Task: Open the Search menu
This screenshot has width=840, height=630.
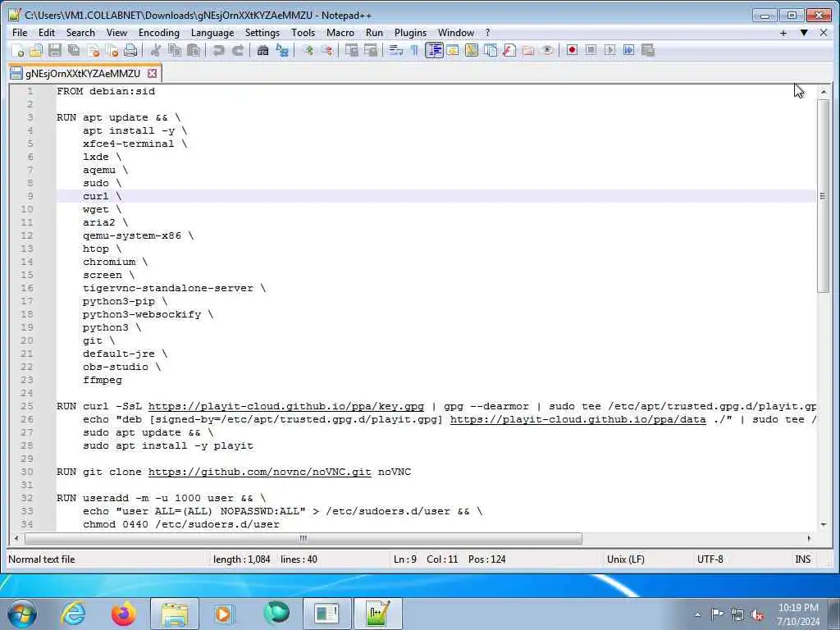Action: tap(80, 33)
